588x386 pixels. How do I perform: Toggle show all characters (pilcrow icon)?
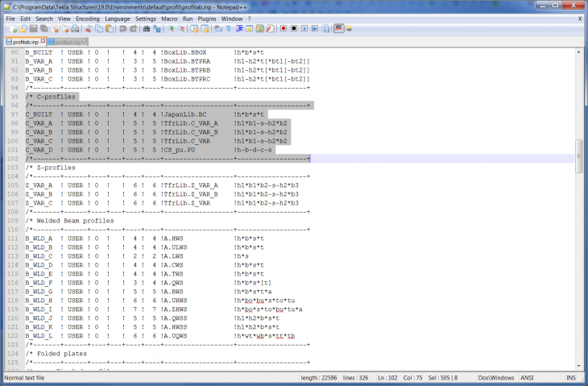tap(228, 29)
